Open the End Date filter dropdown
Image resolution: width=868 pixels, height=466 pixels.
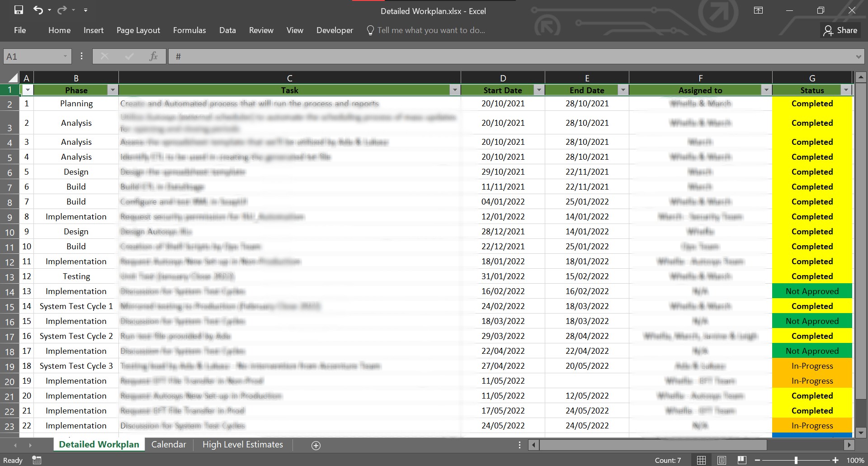623,90
